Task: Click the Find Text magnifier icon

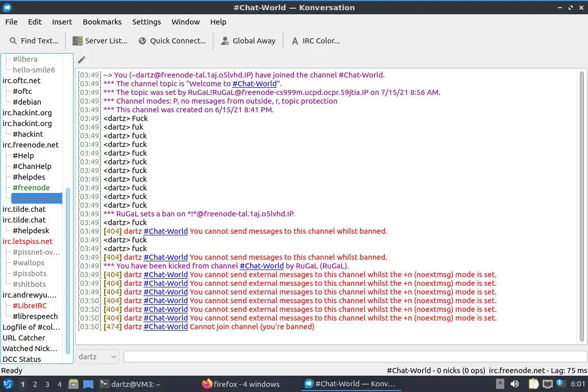Action: point(13,41)
